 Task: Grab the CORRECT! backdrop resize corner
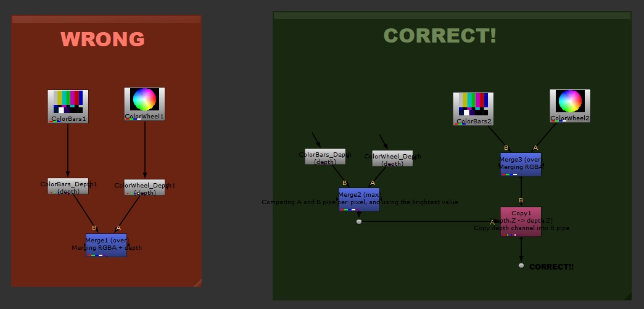pos(628,296)
